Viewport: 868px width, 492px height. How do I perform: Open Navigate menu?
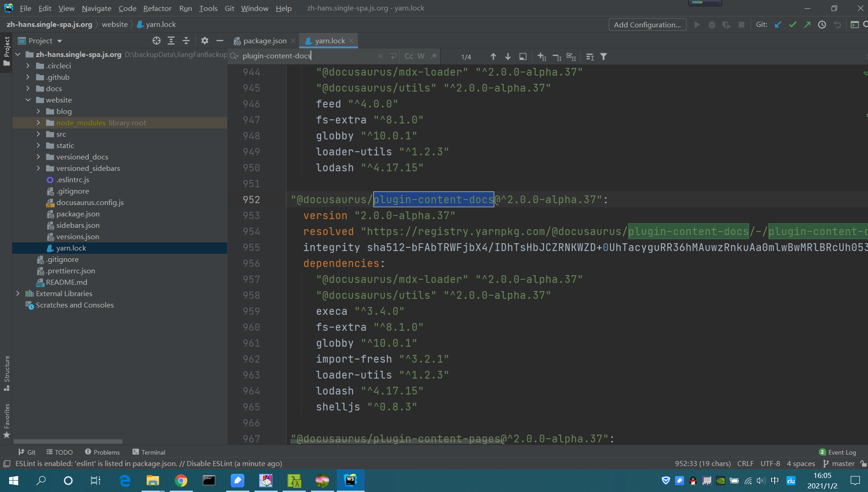96,8
